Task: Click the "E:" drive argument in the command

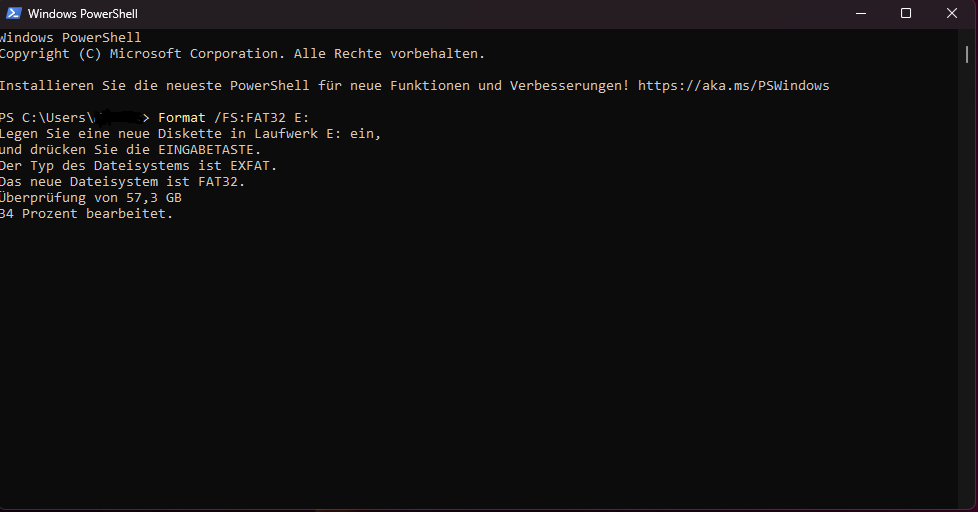Action: pos(302,118)
